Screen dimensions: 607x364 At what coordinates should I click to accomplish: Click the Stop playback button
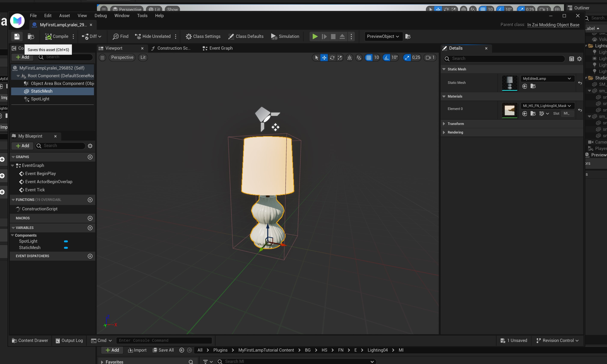coord(333,37)
